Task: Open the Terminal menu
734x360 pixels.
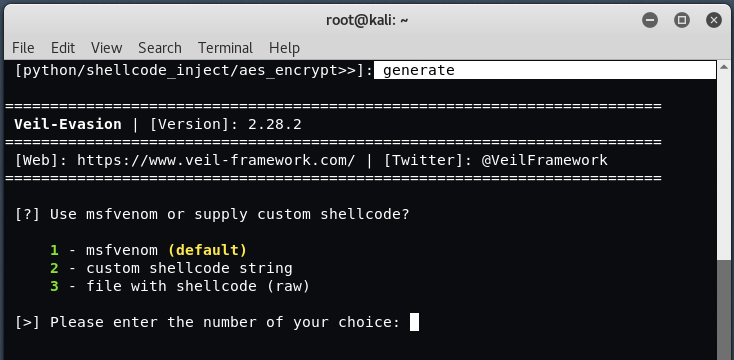Action: point(225,48)
